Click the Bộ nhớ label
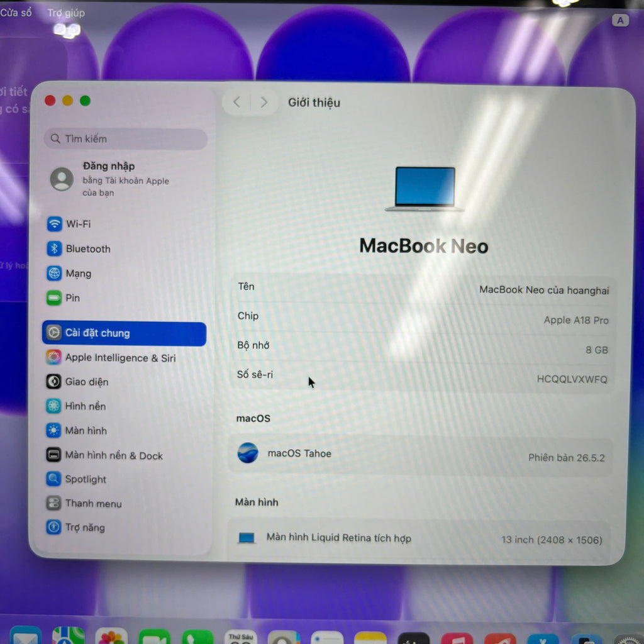Screen dimensions: 644x644 pyautogui.click(x=253, y=345)
